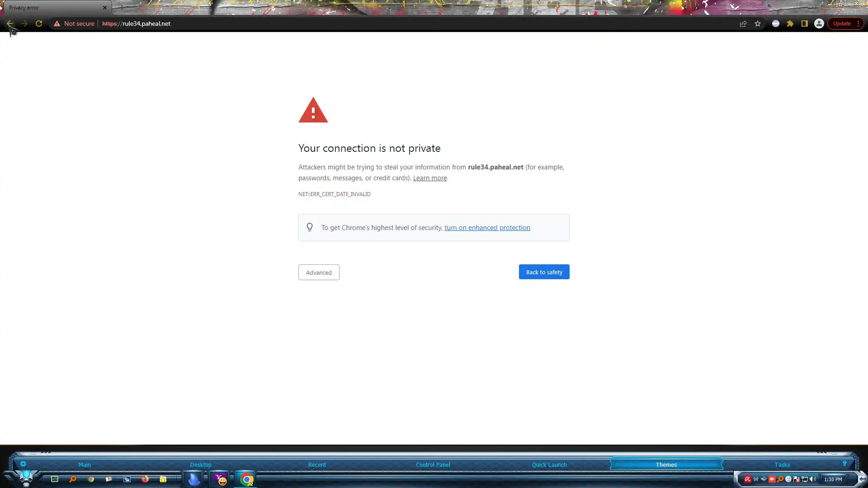The width and height of the screenshot is (868, 488).
Task: Toggle the side panel icon
Action: (804, 23)
